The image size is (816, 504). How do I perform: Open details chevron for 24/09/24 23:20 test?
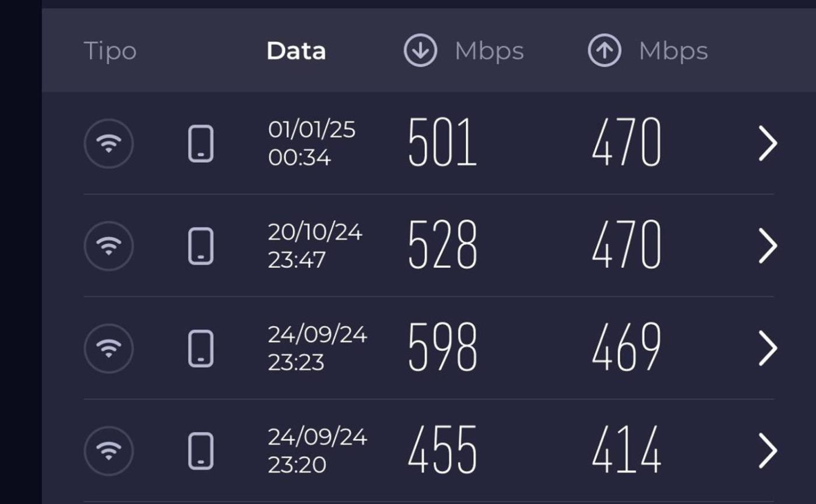[768, 451]
